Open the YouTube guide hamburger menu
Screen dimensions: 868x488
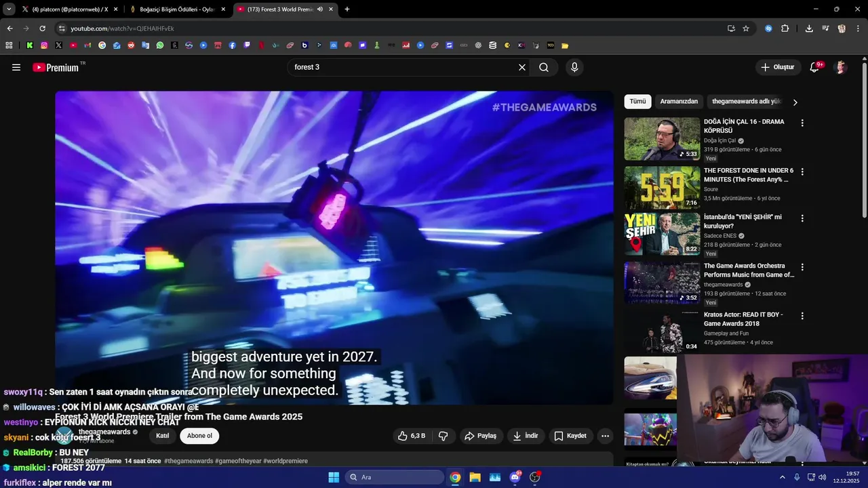[16, 67]
